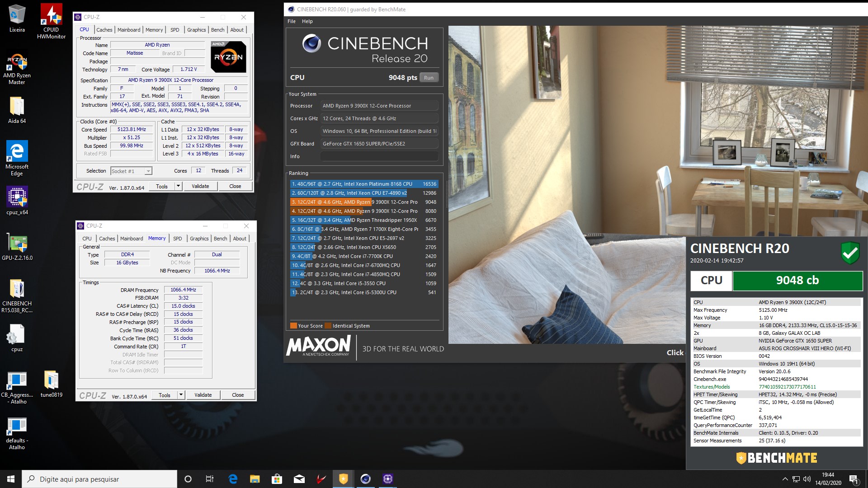Select ranking row Ryzen Threadripper 1950X

[364, 220]
